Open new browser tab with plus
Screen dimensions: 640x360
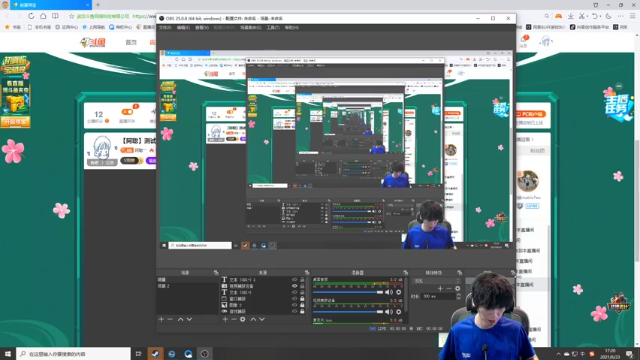pos(98,5)
